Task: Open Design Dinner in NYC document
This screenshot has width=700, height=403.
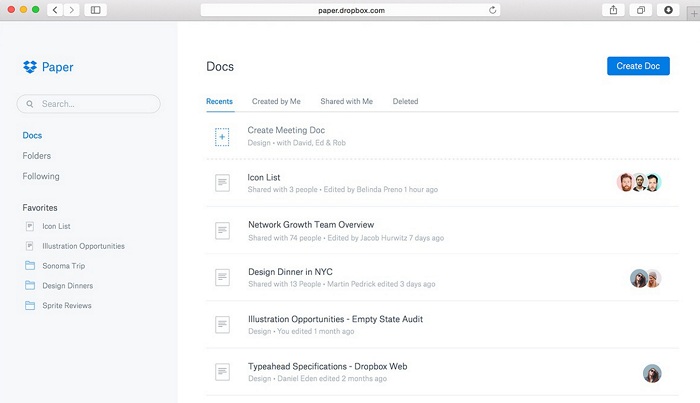Action: (290, 272)
